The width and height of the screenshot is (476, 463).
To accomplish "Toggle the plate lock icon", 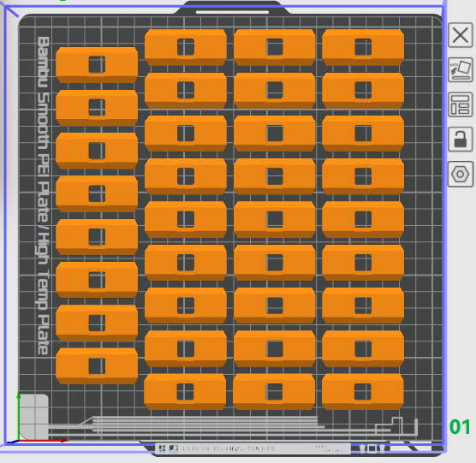I will (x=461, y=139).
